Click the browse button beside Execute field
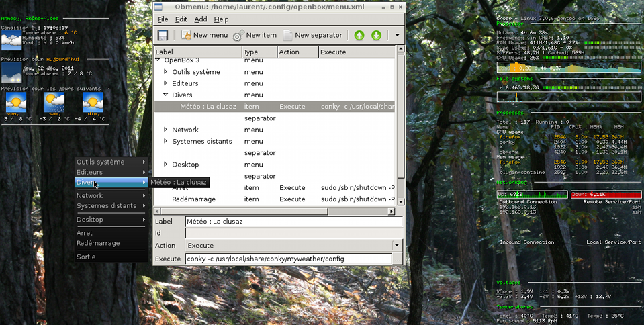 tap(397, 259)
